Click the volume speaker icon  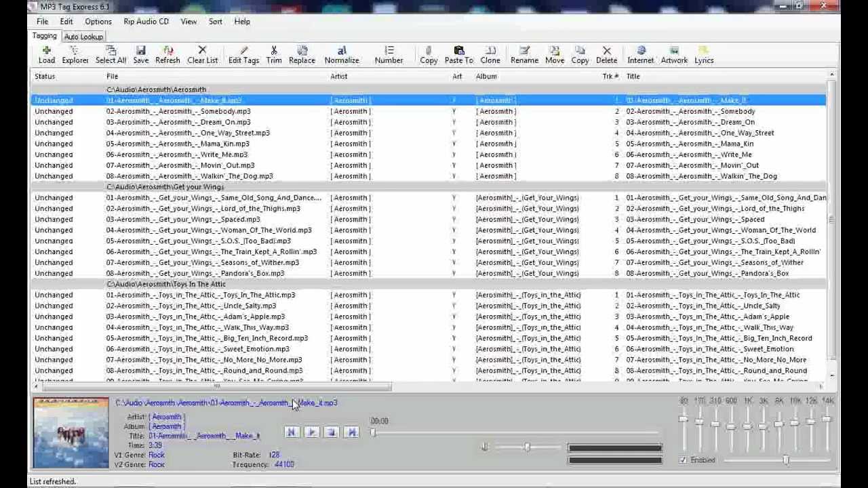coord(484,447)
